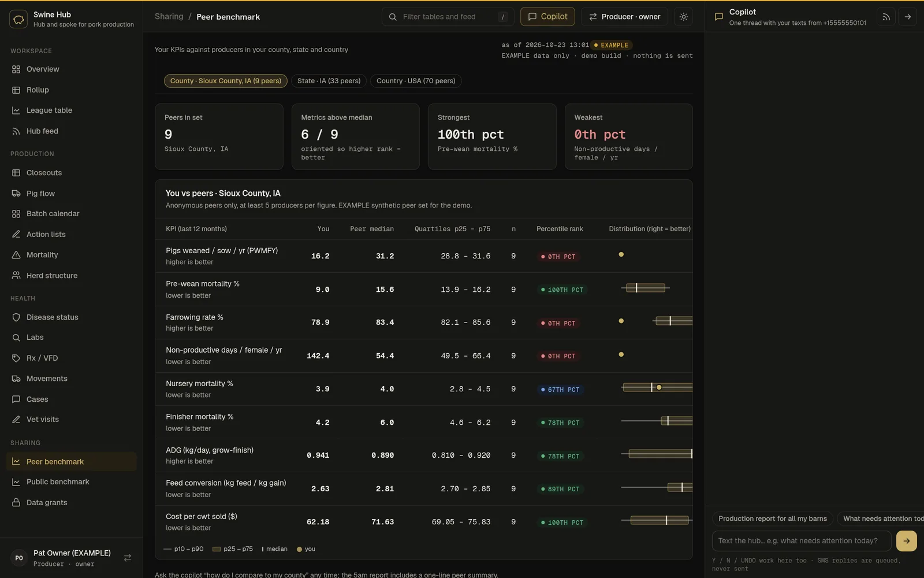Choose 'Production report for all my barns' suggestion
This screenshot has height=578, width=924.
[773, 519]
